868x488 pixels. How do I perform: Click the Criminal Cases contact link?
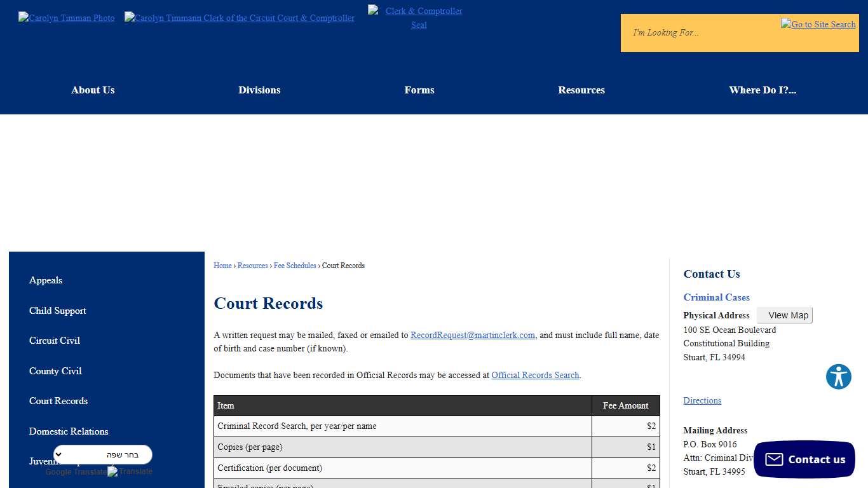716,297
